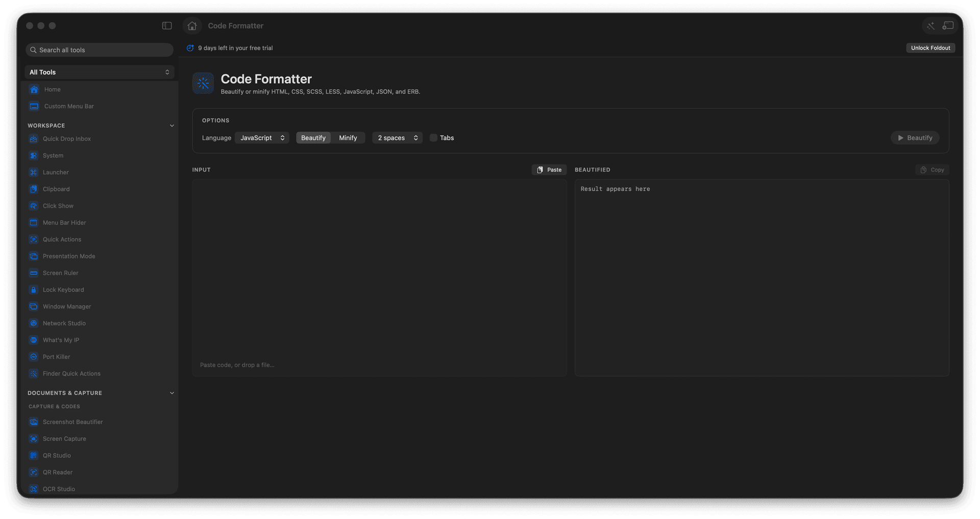Collapse the Documents & Capture section

click(x=172, y=393)
